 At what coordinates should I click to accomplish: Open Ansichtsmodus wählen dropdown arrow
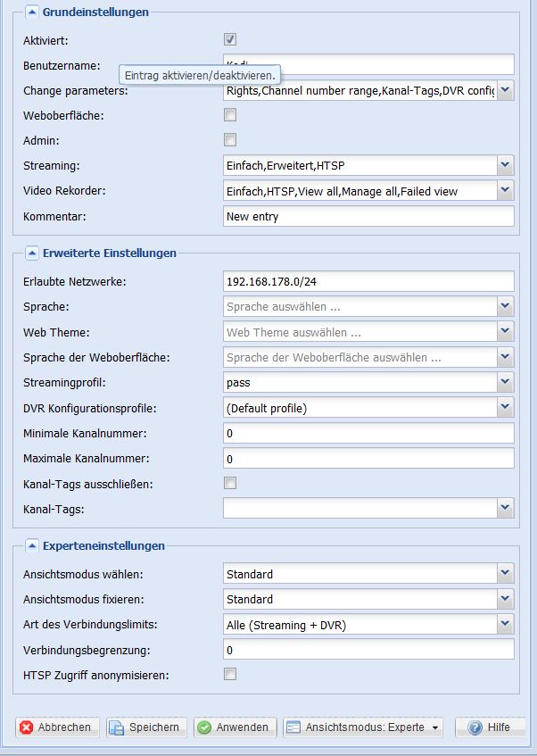(x=505, y=574)
